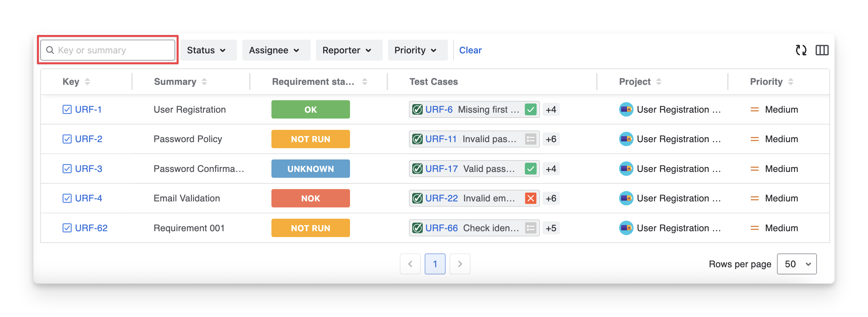This screenshot has width=868, height=317.
Task: Clear all filters with the Clear link
Action: (x=470, y=50)
